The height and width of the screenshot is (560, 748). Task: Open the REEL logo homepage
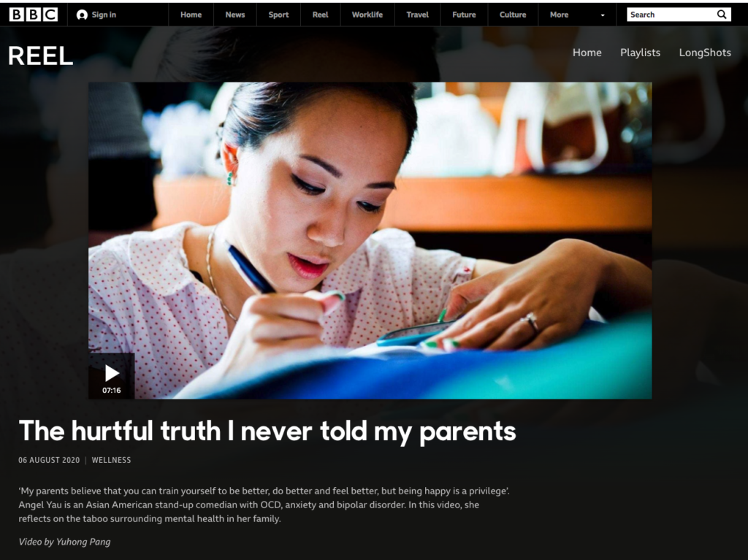coord(41,55)
